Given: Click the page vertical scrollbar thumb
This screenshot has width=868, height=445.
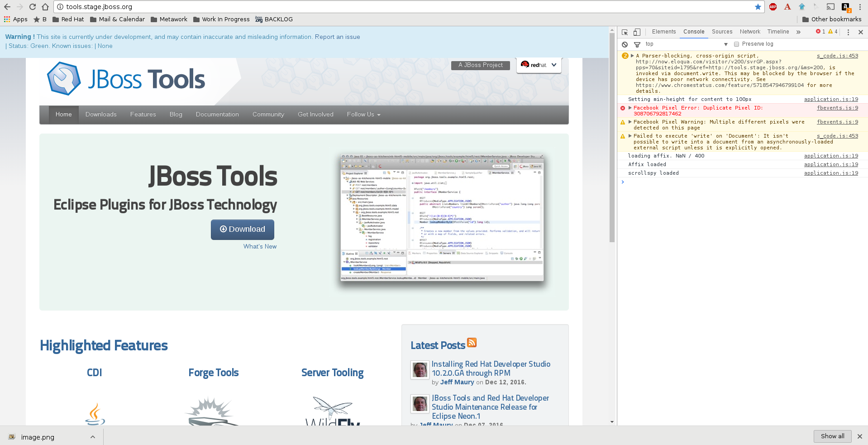Looking at the screenshot, I should coord(612,138).
